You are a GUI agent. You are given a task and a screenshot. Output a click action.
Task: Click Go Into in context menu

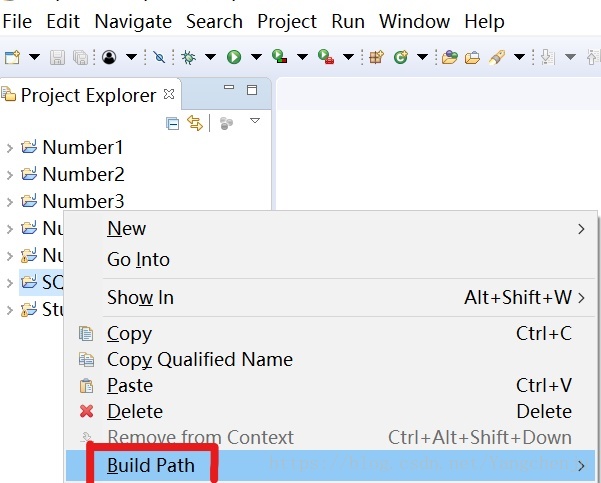pos(138,259)
